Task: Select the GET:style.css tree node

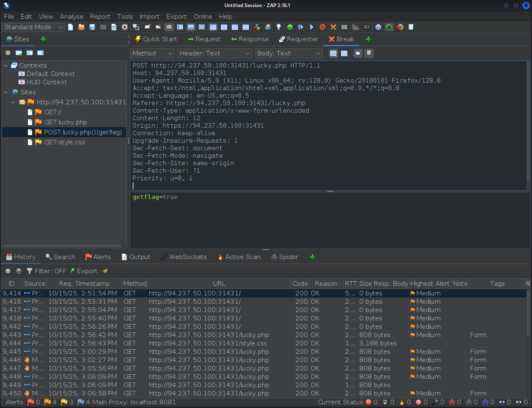Action: [x=64, y=142]
